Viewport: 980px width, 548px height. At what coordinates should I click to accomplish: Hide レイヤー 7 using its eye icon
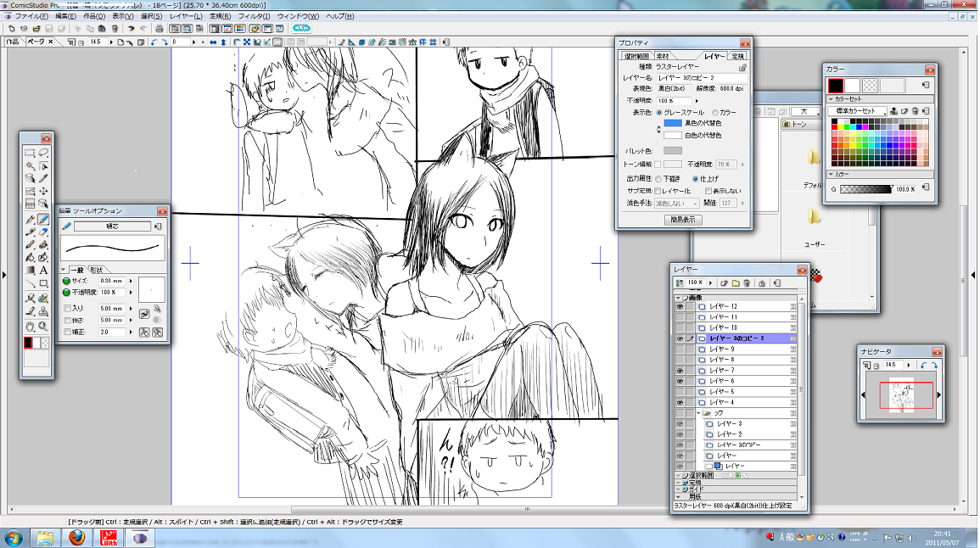[x=680, y=371]
